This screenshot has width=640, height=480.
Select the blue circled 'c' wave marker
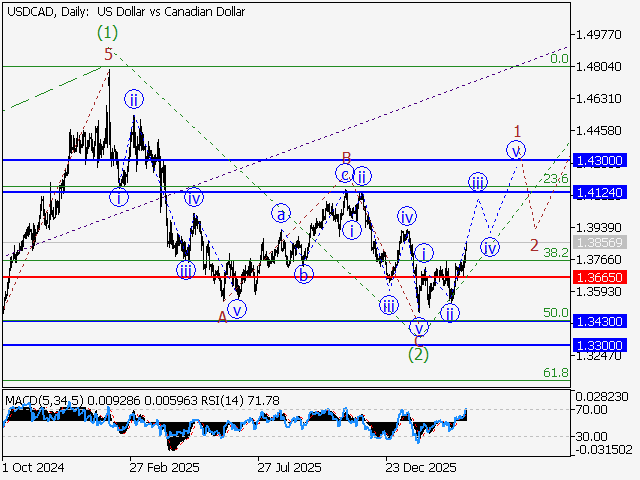pyautogui.click(x=343, y=174)
